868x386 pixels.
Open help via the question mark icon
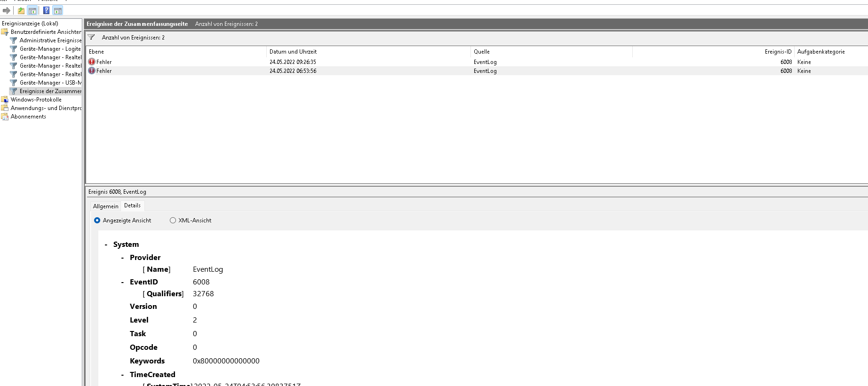[x=46, y=10]
